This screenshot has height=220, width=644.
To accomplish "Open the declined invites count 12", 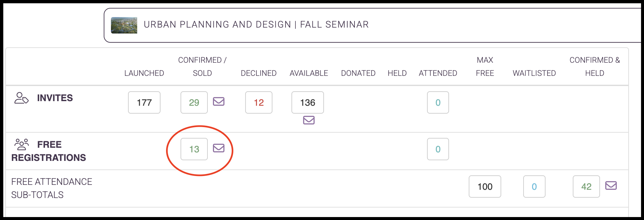I will click(259, 102).
